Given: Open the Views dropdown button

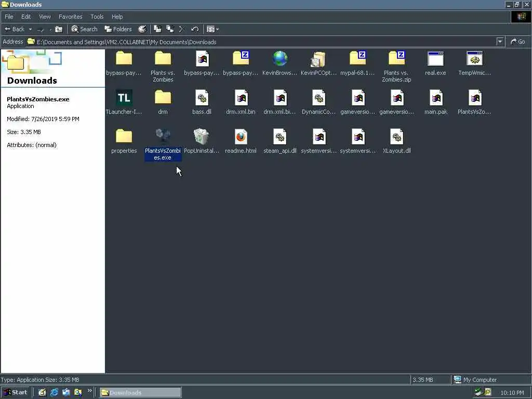Looking at the screenshot, I should pyautogui.click(x=212, y=29).
